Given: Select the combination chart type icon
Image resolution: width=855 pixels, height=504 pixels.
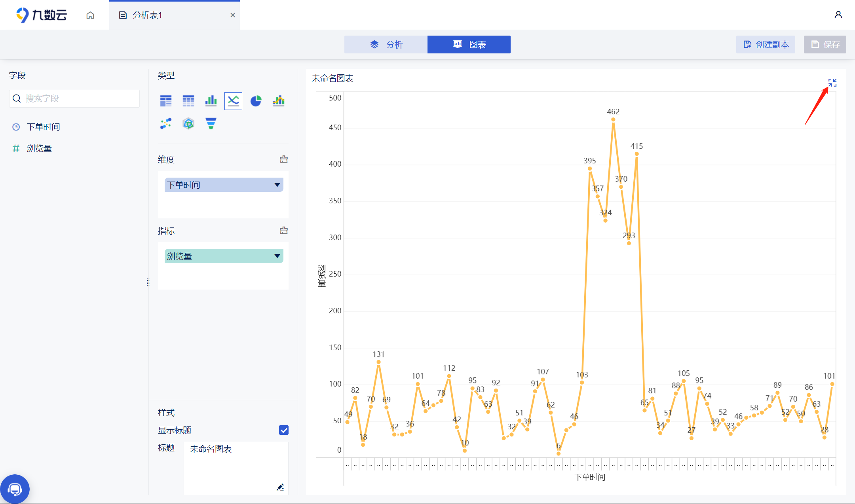Looking at the screenshot, I should coord(279,101).
